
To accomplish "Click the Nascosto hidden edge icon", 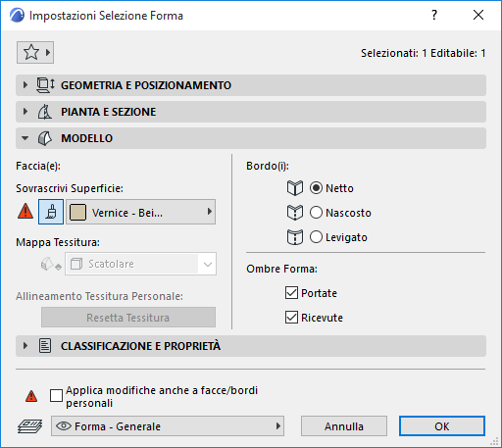I will pyautogui.click(x=295, y=213).
